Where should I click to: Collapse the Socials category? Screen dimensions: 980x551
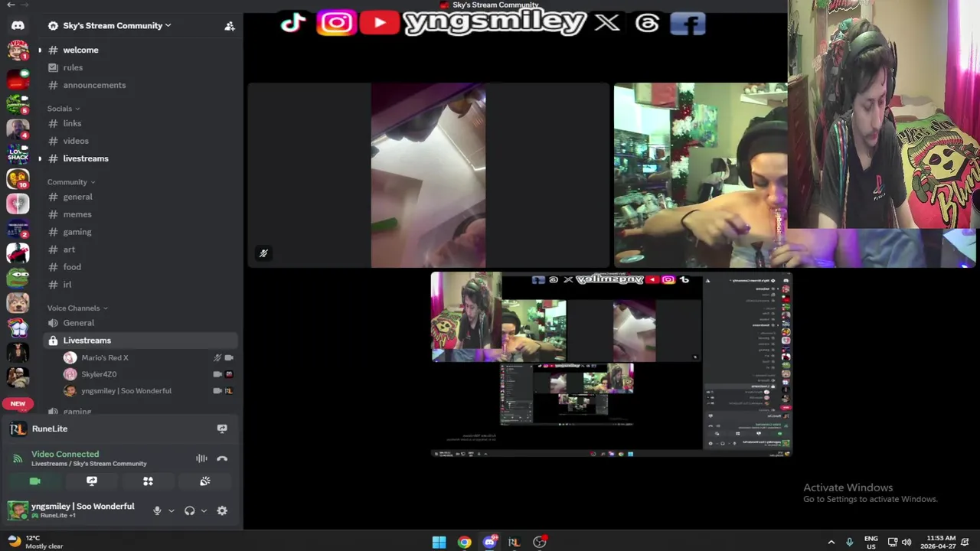click(64, 109)
